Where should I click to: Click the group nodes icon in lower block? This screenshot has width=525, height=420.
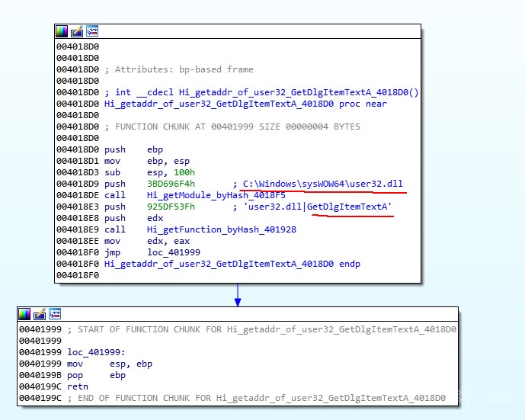click(x=55, y=314)
